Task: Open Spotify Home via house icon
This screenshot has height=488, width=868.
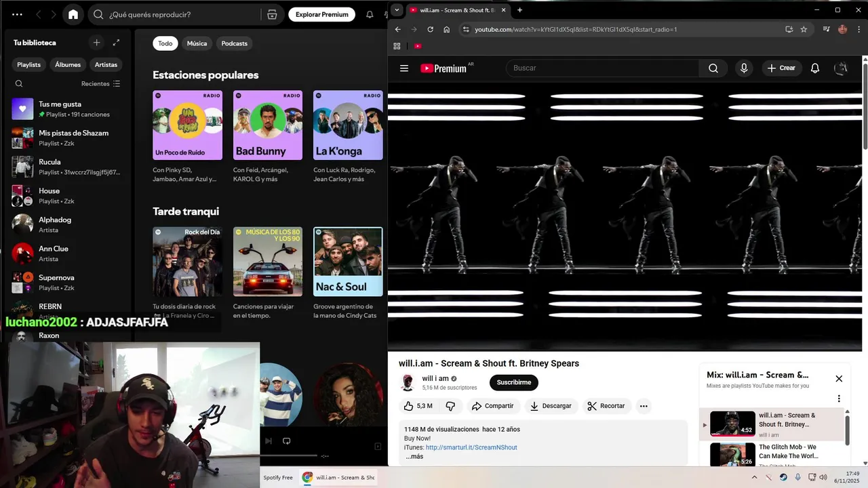Action: pyautogui.click(x=73, y=14)
